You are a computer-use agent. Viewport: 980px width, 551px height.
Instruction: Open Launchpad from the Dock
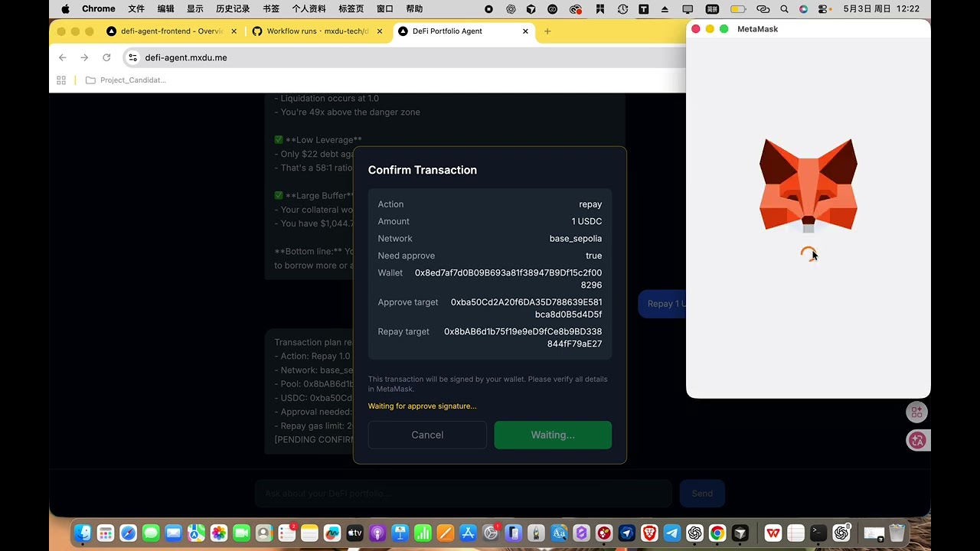pyautogui.click(x=106, y=533)
